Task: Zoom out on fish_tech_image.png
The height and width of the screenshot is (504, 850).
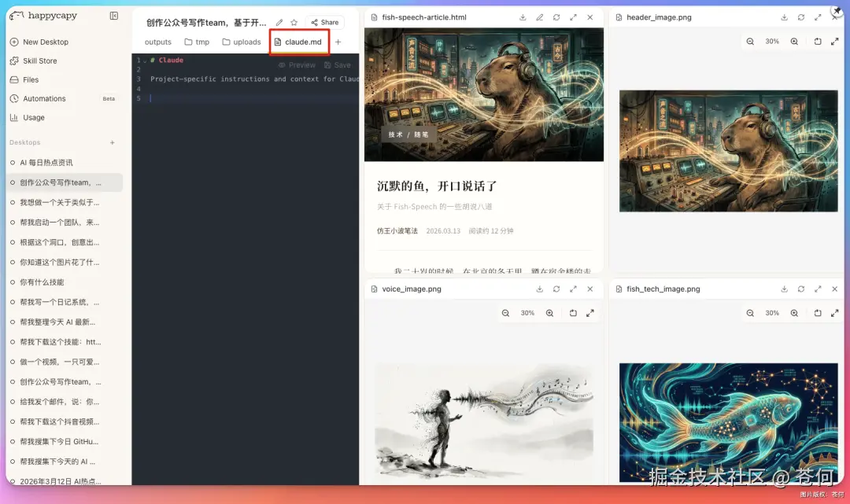Action: [x=750, y=312]
